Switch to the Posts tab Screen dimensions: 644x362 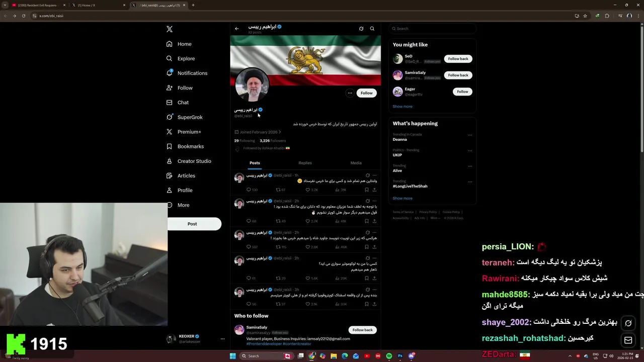coord(255,163)
